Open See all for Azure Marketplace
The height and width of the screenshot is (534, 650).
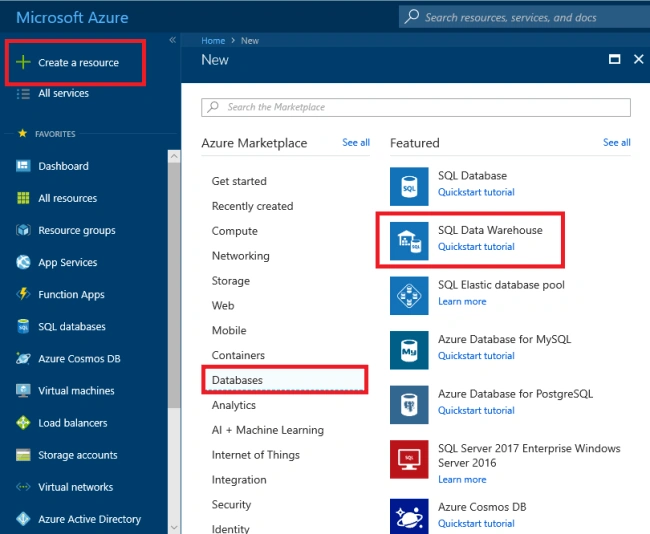(356, 143)
